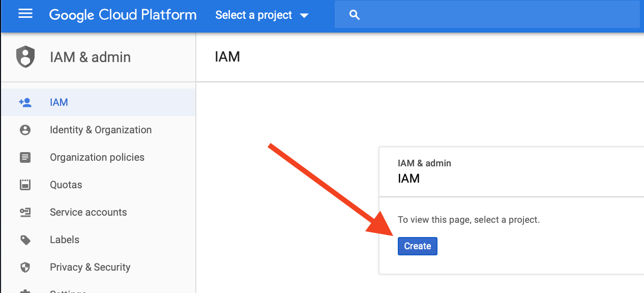Click the card's 'IAM & admin' label

click(x=424, y=163)
